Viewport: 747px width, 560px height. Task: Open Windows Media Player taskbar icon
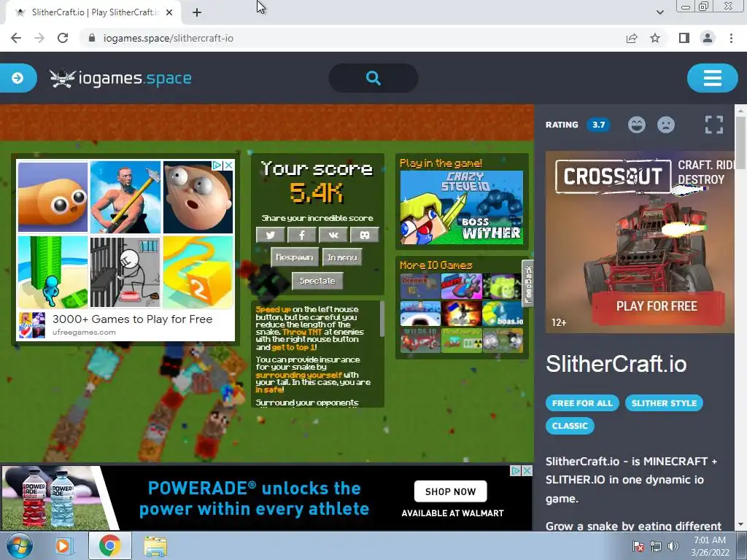tap(63, 545)
